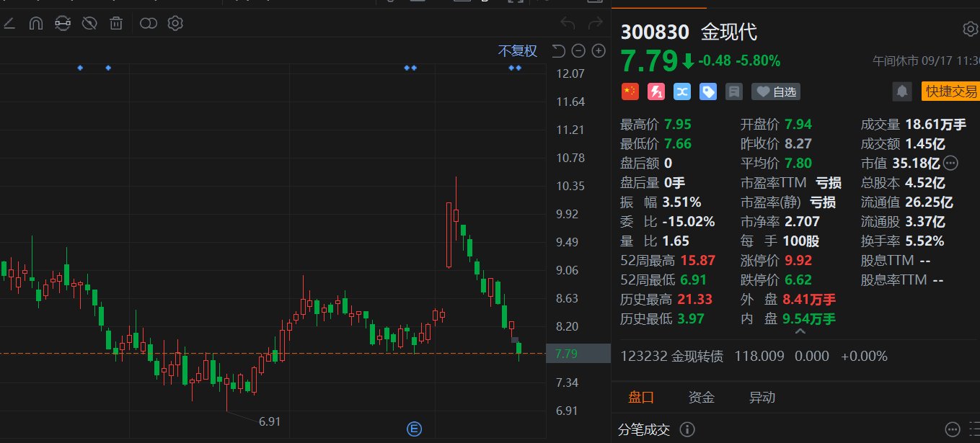Toggle hide drawings eye-slash icon
The height and width of the screenshot is (443, 980).
(89, 24)
